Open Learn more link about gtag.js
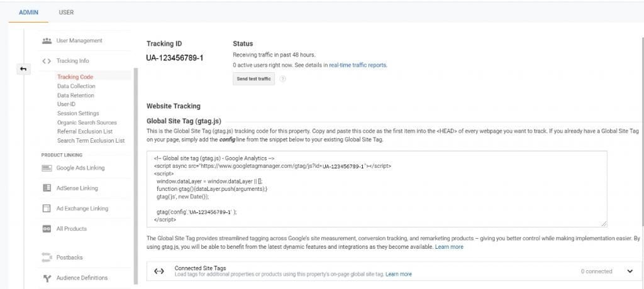The height and width of the screenshot is (289, 644). (449, 247)
